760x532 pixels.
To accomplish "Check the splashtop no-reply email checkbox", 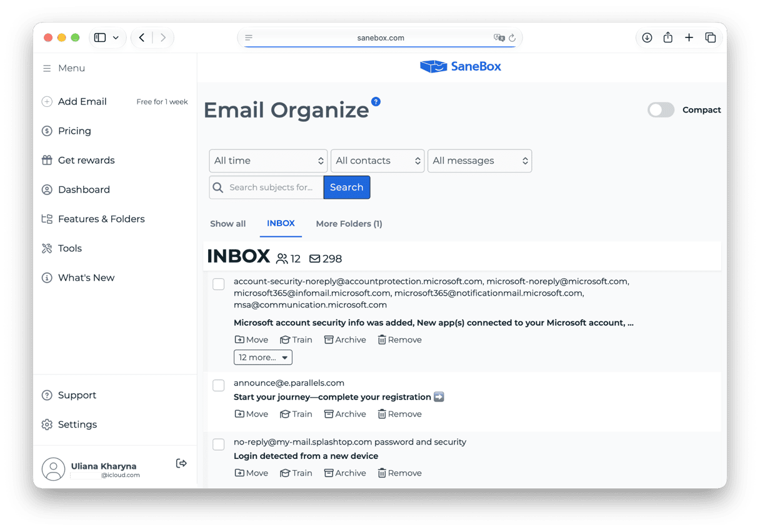I will pyautogui.click(x=219, y=444).
